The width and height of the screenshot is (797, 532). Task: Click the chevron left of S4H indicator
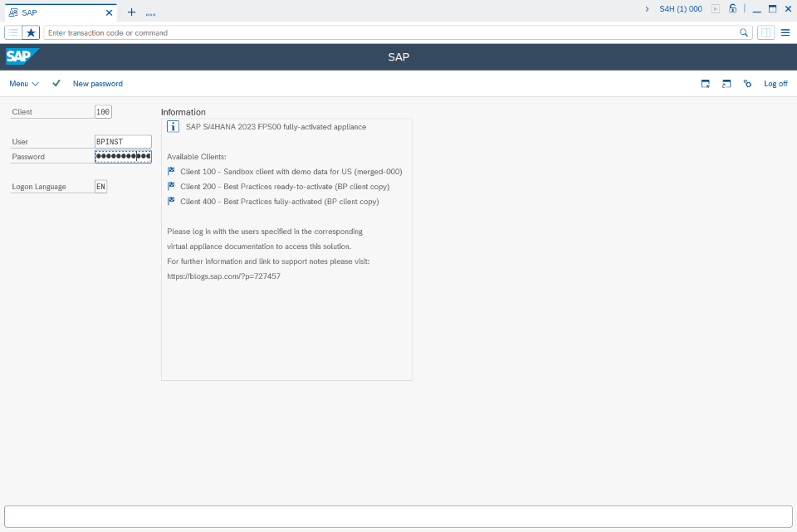point(647,8)
